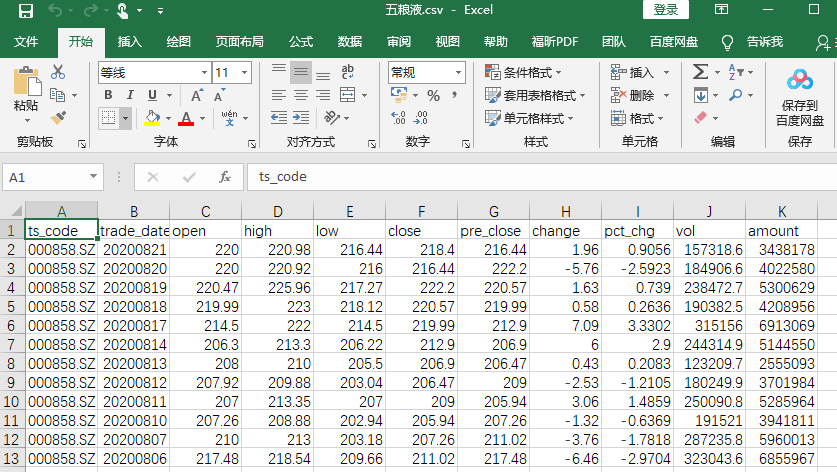837x472 pixels.
Task: Open the Tell Me (告诉我) search
Action: [x=764, y=42]
